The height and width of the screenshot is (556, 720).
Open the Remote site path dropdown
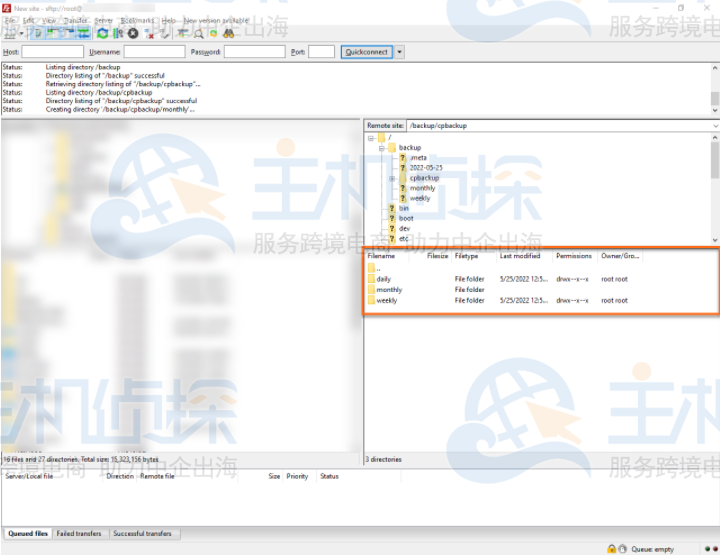coord(715,125)
